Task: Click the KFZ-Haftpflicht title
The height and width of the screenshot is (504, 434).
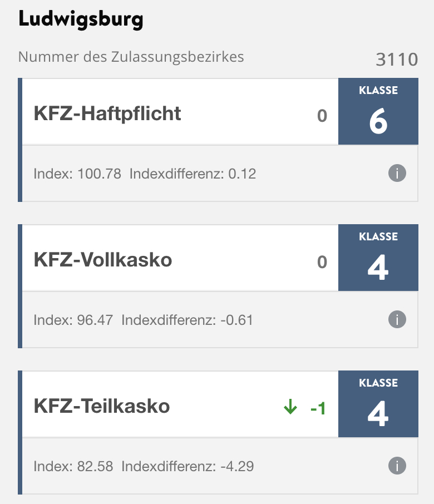Action: click(107, 113)
